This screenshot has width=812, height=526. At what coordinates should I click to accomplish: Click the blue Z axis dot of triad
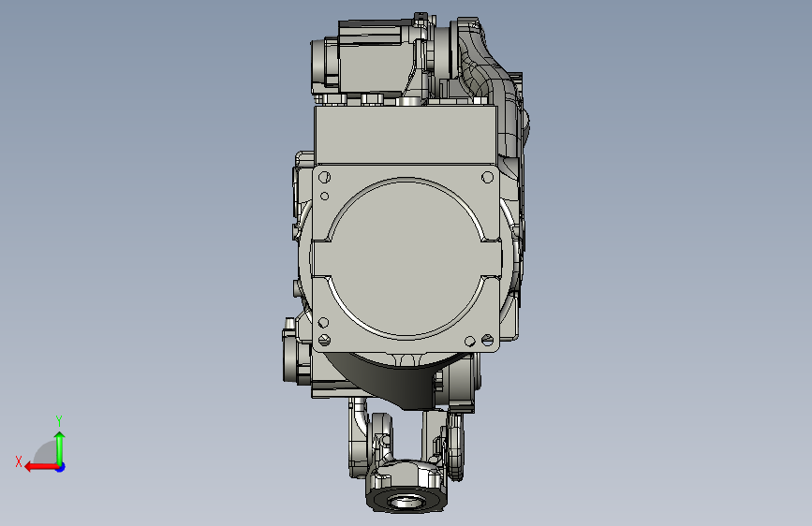(61, 467)
